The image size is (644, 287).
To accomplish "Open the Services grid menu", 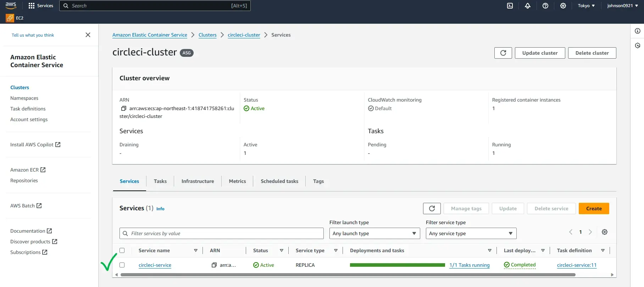I will [40, 6].
